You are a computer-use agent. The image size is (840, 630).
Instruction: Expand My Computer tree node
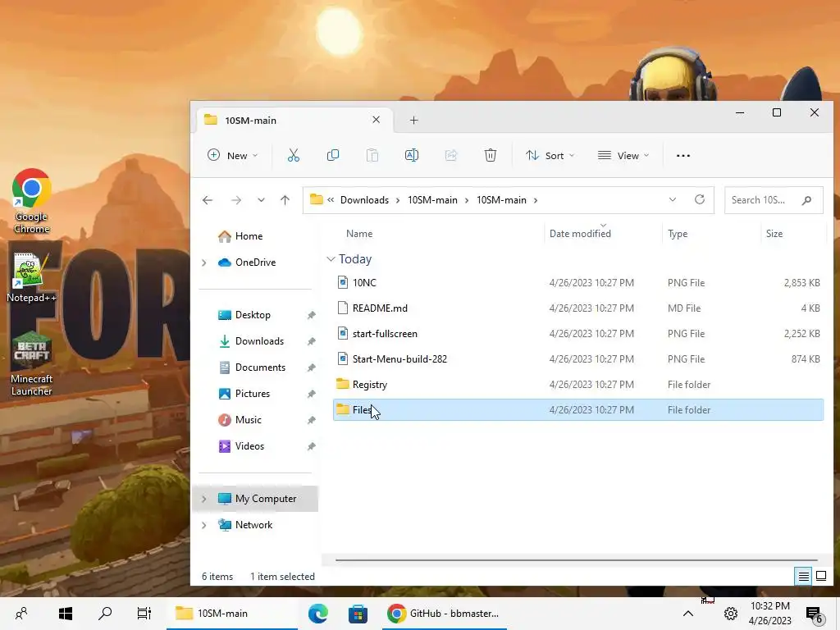point(204,499)
